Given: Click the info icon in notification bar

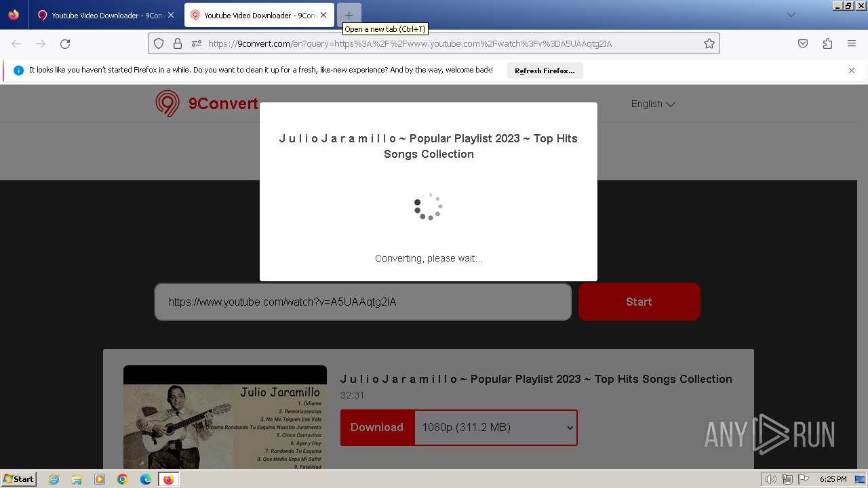Looking at the screenshot, I should [x=18, y=70].
